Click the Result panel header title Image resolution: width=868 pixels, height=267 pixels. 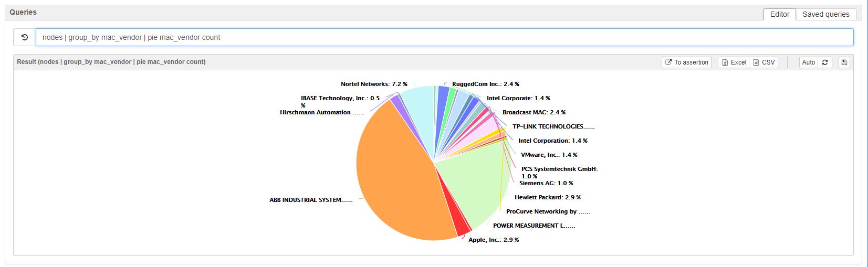(x=111, y=62)
